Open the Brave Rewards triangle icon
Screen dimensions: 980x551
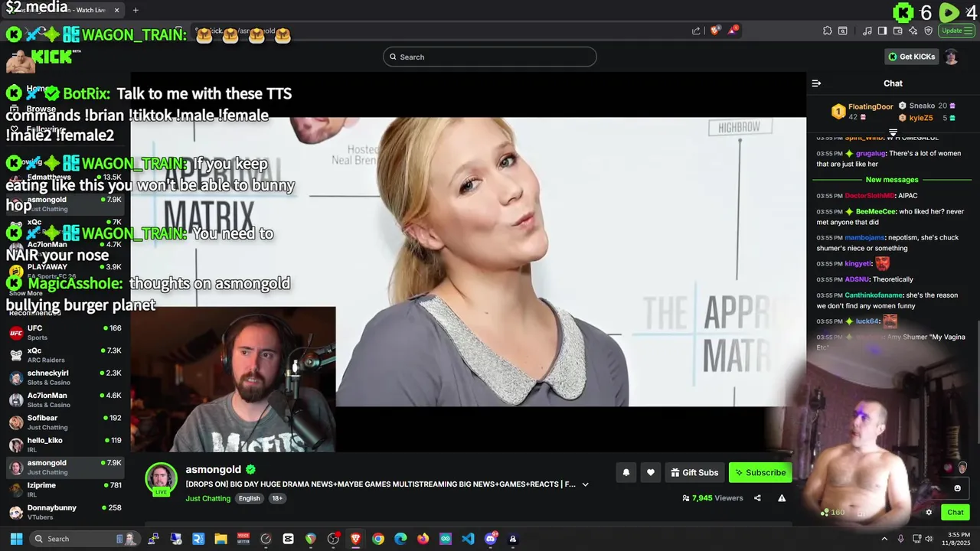pos(733,31)
